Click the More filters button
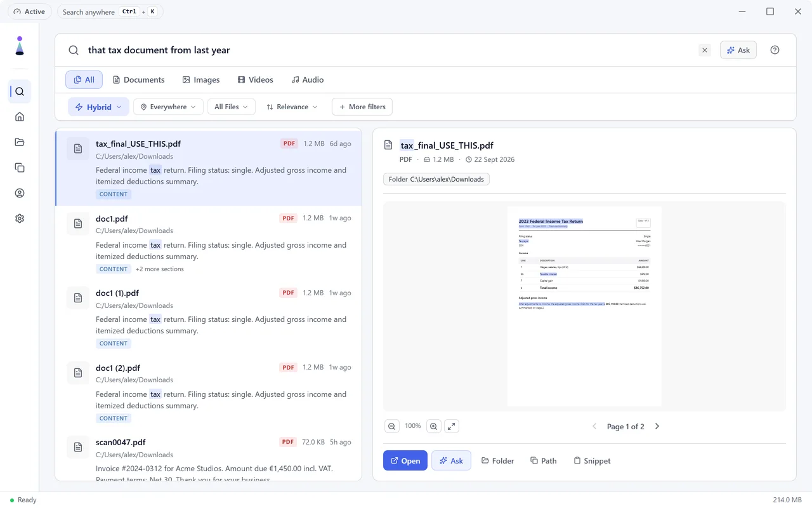Screen dimensions: 812x508 [x=362, y=107]
